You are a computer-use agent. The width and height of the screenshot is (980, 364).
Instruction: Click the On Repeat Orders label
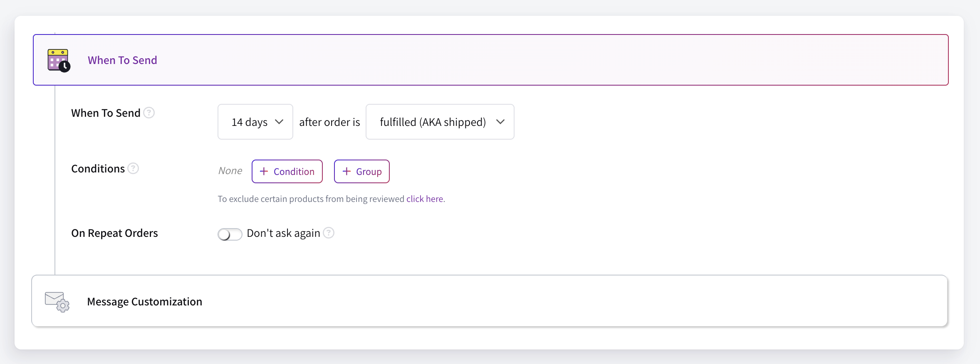pos(114,233)
